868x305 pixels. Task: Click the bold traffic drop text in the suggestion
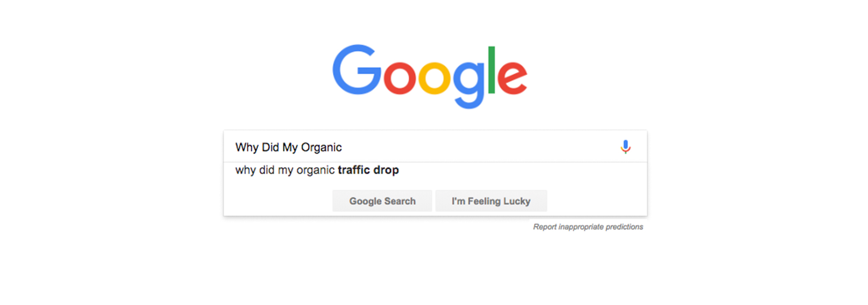[x=368, y=170]
